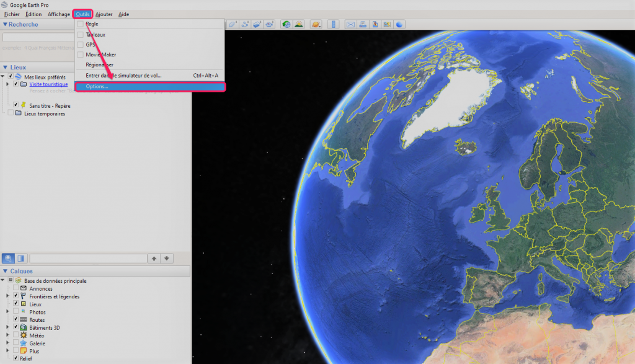This screenshot has height=364, width=635.
Task: Expand the Galerie layer node
Action: coord(7,344)
